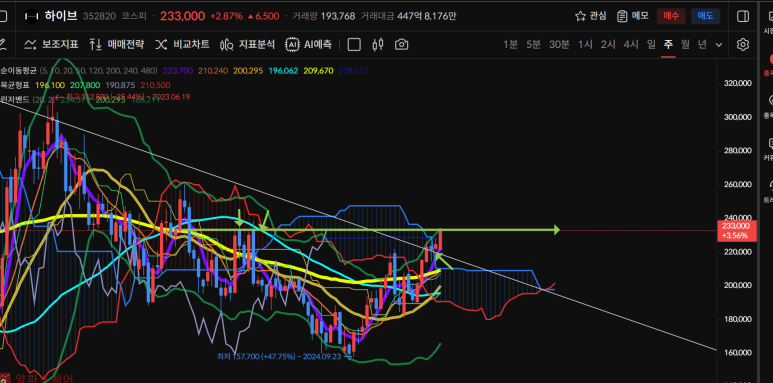Click the 코스피 market label
This screenshot has height=383, width=773.
coord(134,16)
